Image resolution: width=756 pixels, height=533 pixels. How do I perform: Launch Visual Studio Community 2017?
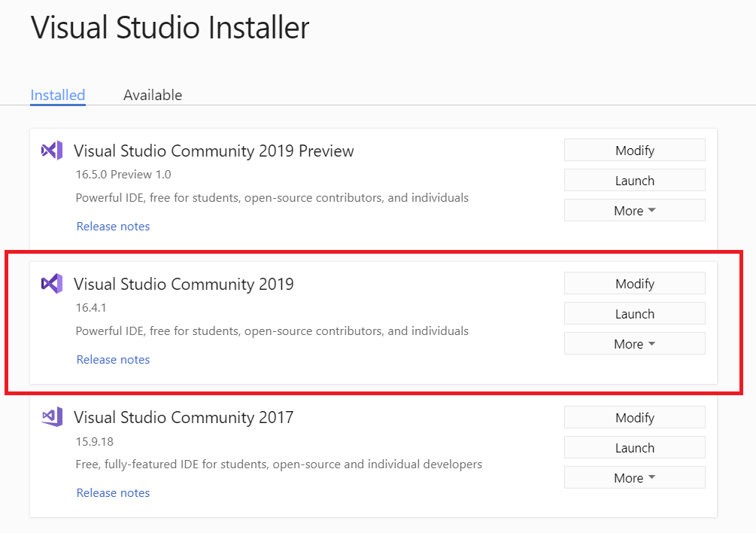634,446
